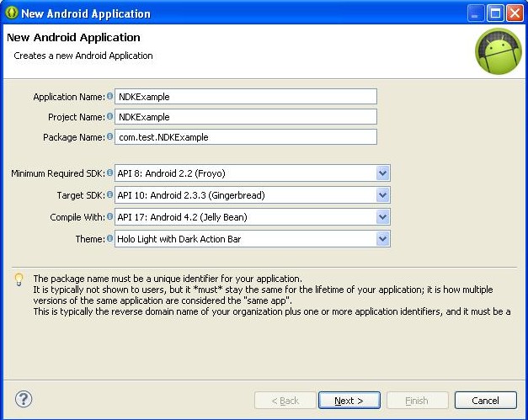The width and height of the screenshot is (528, 420).
Task: Open help via the question mark icon
Action: click(x=24, y=400)
